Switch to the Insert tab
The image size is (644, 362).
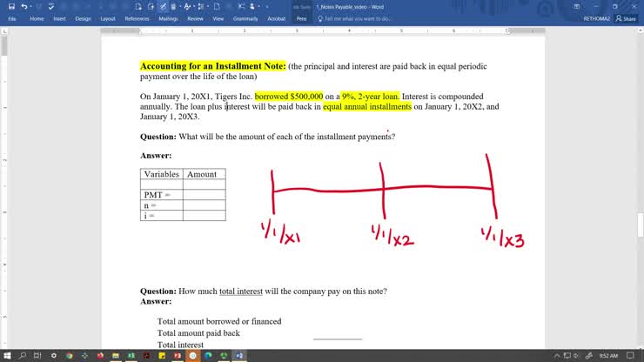[x=59, y=17]
